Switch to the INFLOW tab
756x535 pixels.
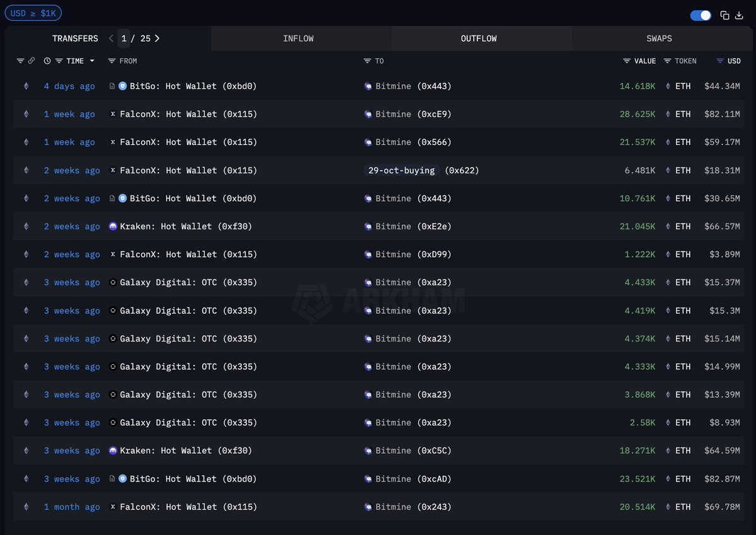coord(298,38)
